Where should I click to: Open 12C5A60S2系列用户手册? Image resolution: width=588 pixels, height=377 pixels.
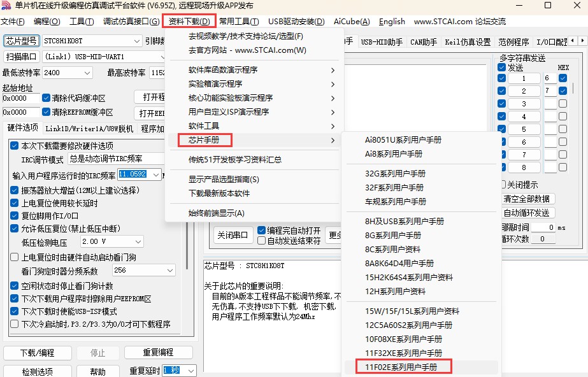[x=422, y=325]
